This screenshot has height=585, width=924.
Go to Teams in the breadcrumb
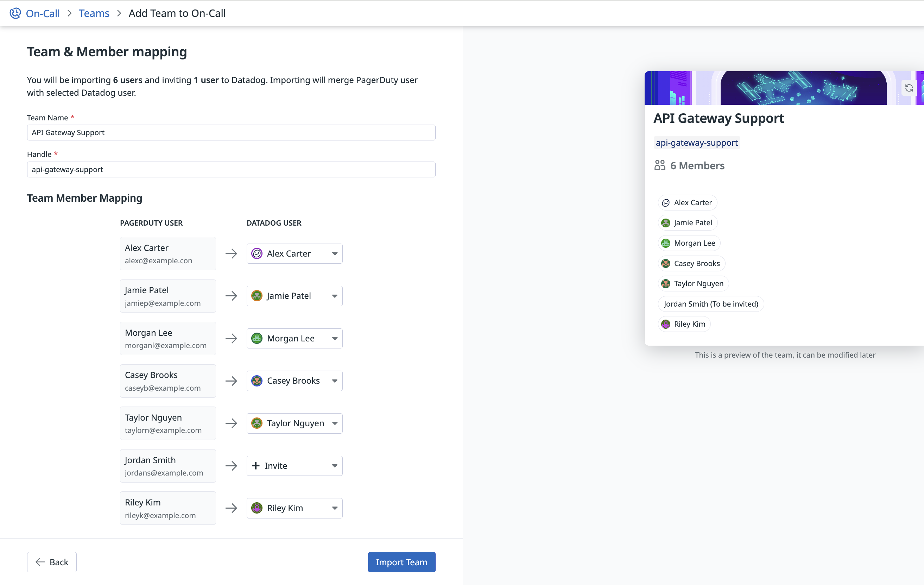94,13
